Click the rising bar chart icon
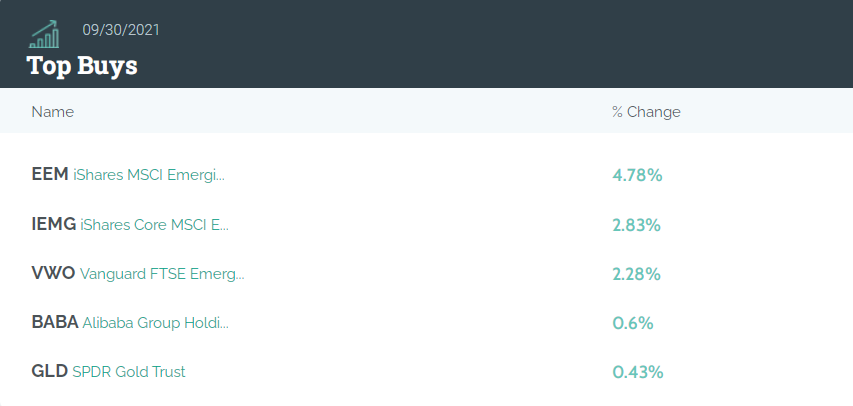 tap(44, 34)
